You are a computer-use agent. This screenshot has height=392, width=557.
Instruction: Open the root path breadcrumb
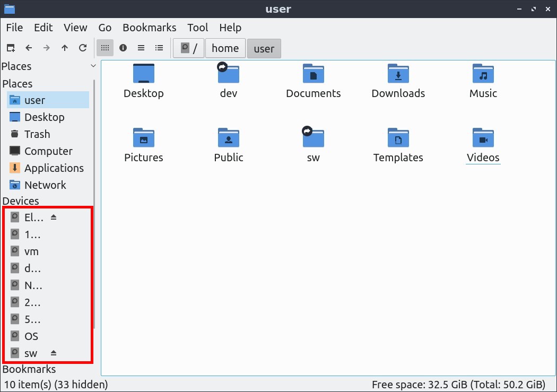[x=188, y=48]
